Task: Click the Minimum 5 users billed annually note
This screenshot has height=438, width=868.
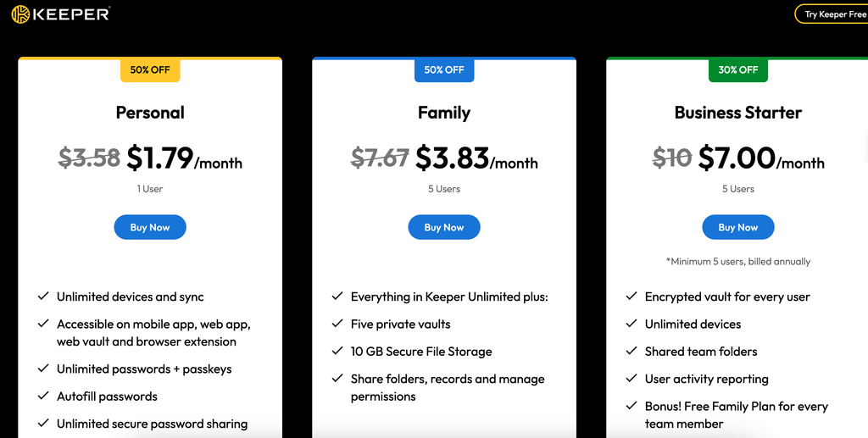Action: 738,261
